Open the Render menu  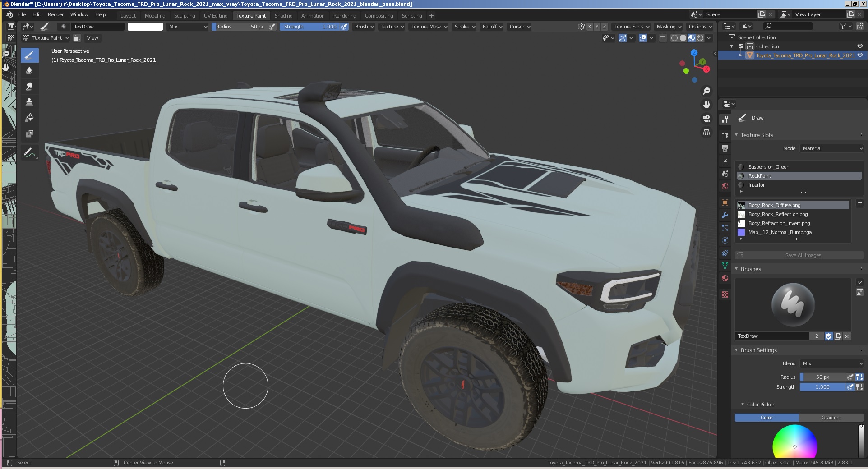[56, 14]
